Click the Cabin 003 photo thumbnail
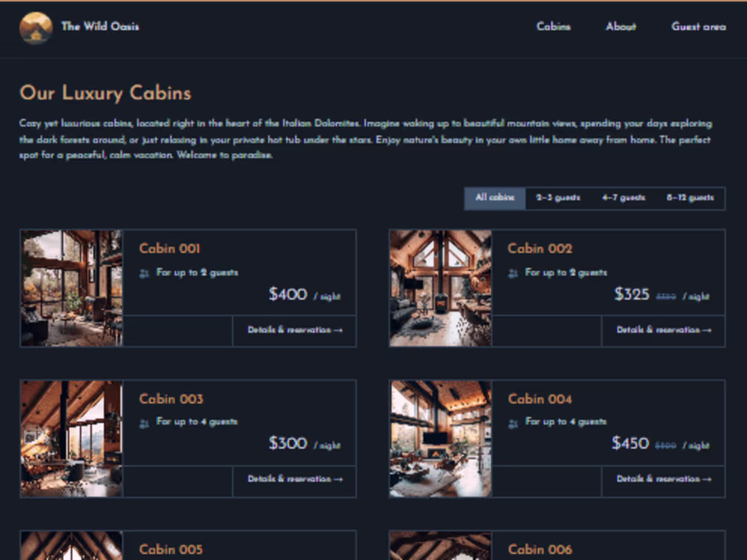Screen dimensions: 747x560 click(x=71, y=438)
